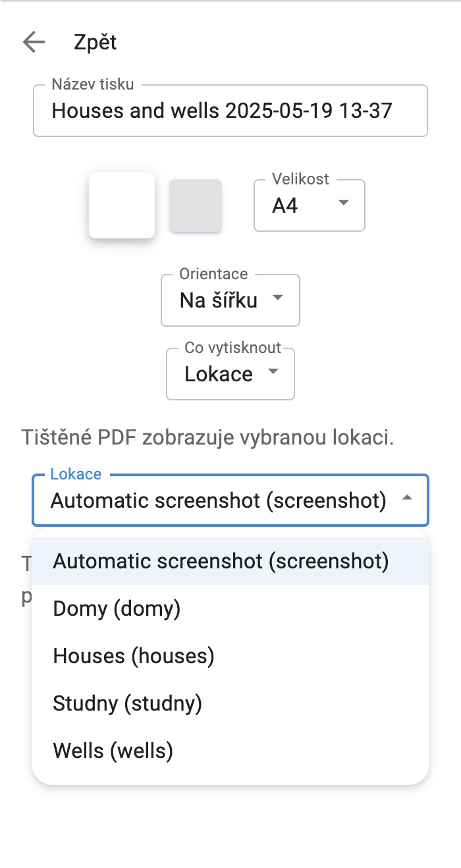
Task: Click the Lokace selection showing "Lokace"
Action: point(230,374)
